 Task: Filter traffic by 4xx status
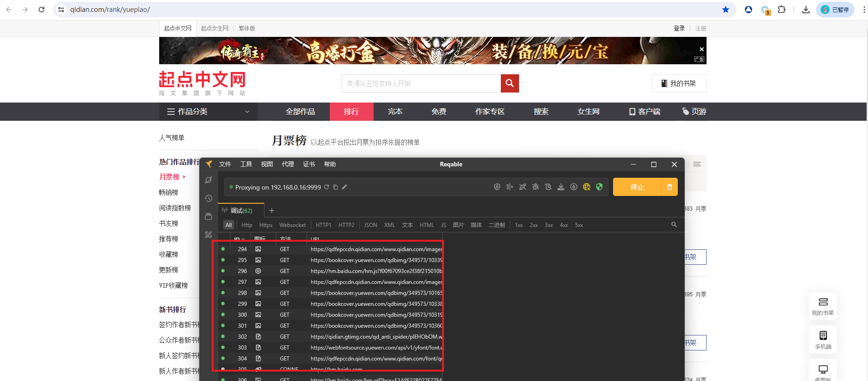click(564, 225)
